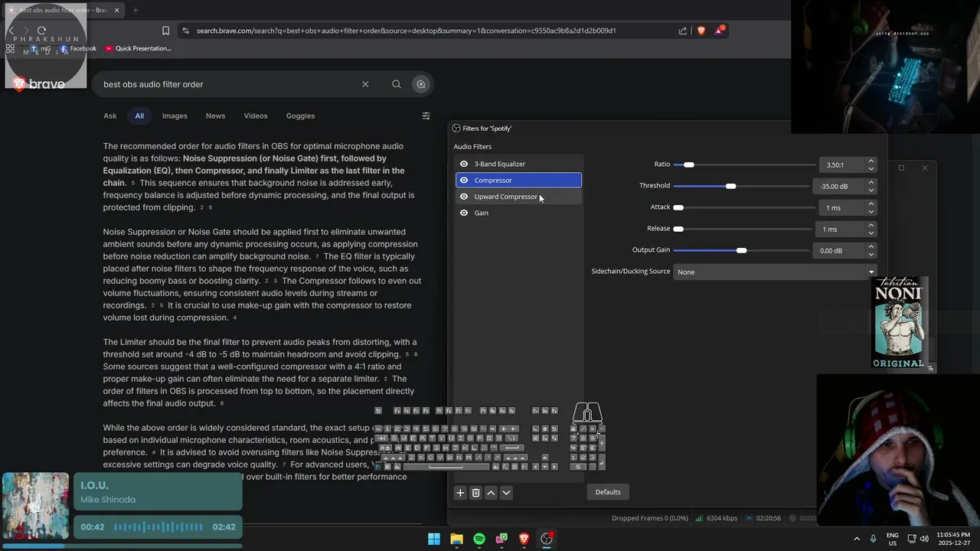Hide the 3-Band Equalizer filter
This screenshot has width=980, height=551.
pyautogui.click(x=464, y=164)
